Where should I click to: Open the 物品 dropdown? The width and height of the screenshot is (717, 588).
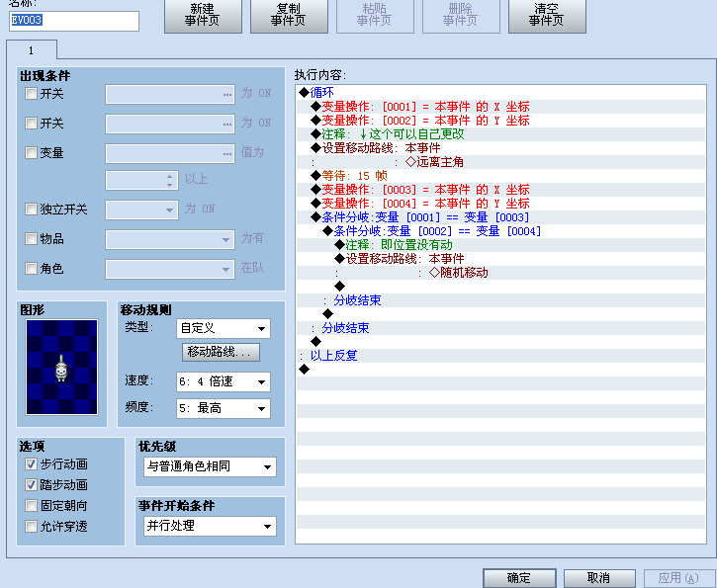170,239
